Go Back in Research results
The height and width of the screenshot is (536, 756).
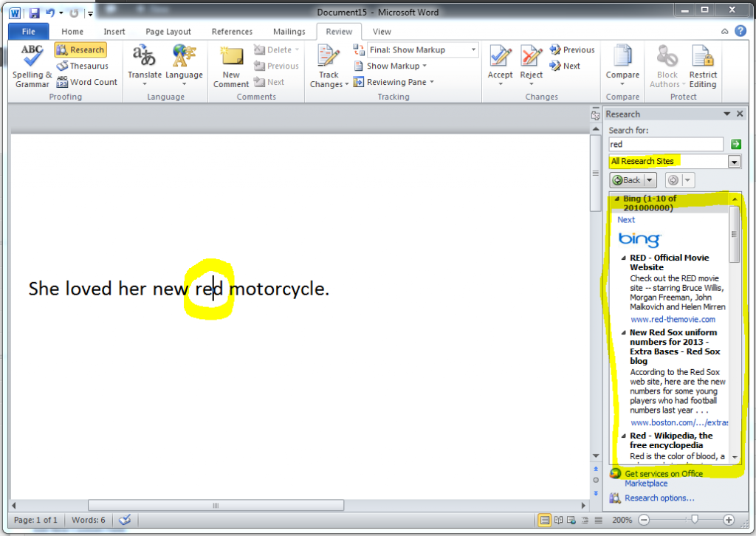626,180
